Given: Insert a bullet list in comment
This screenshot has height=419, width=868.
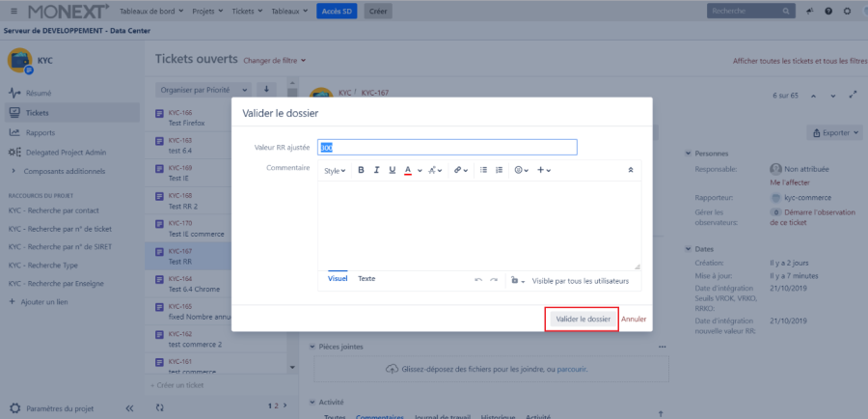Looking at the screenshot, I should (484, 170).
